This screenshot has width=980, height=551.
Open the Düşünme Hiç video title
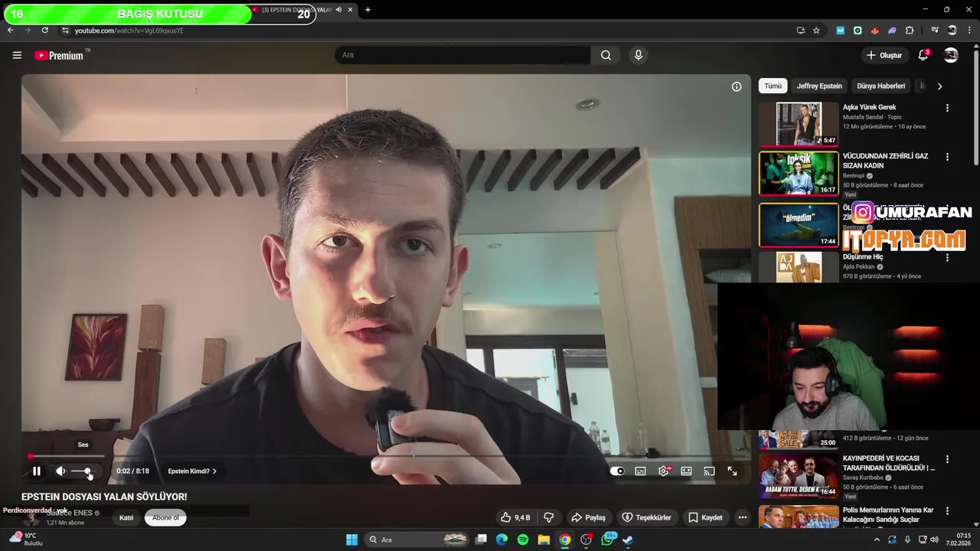point(863,257)
